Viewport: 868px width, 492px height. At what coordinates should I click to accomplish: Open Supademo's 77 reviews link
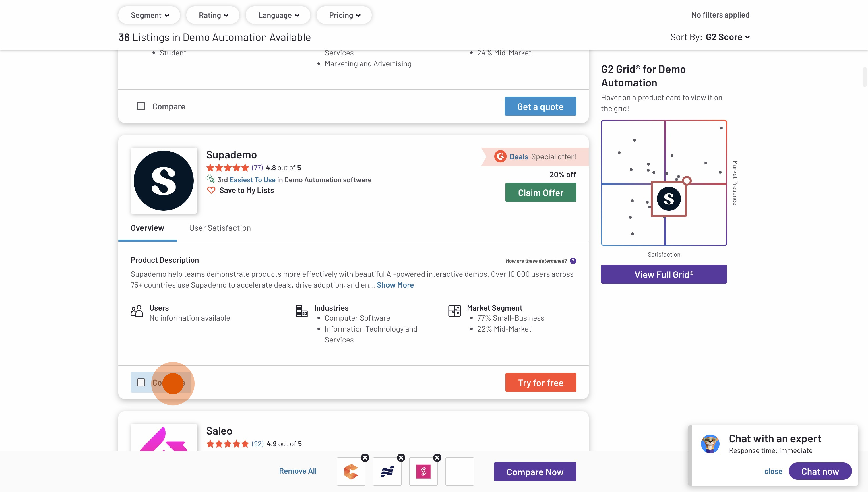(257, 168)
